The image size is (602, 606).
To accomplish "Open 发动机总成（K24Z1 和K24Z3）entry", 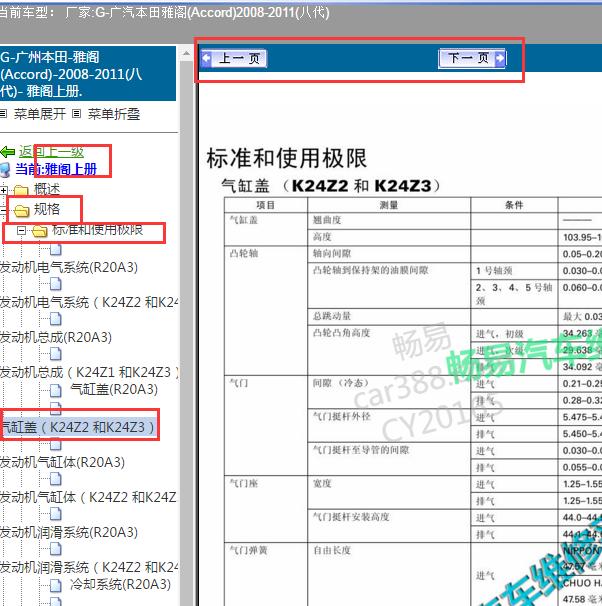I will [89, 372].
